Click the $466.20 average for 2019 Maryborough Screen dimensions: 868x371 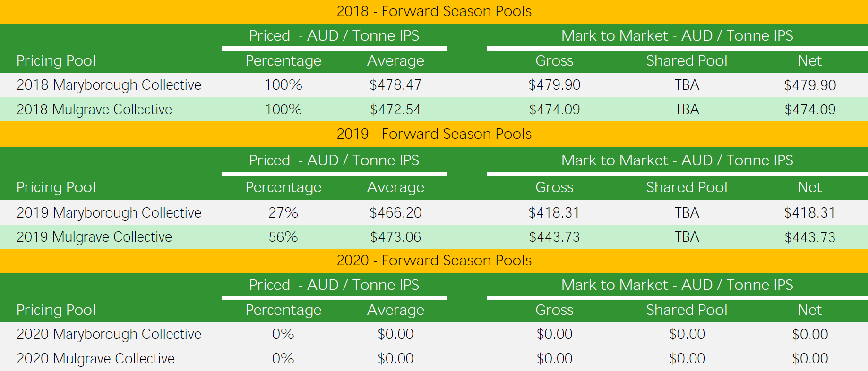pos(395,213)
